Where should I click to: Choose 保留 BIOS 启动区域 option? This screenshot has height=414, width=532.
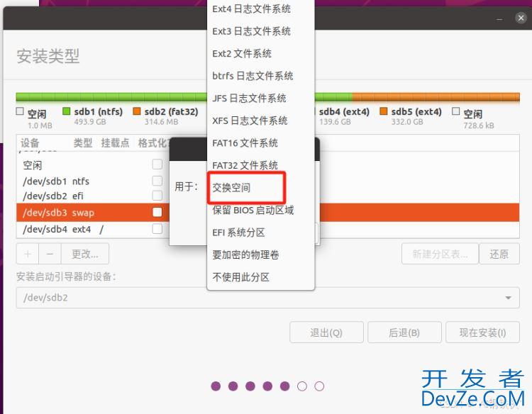260,211
